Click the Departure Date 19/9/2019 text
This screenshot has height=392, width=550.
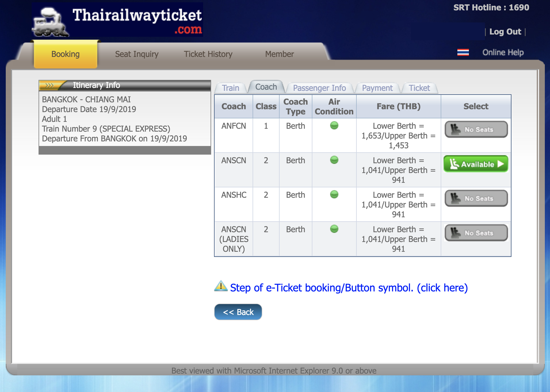point(89,109)
